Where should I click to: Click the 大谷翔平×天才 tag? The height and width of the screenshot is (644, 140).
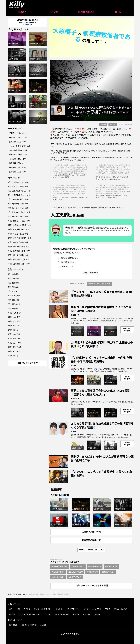(75, 577)
